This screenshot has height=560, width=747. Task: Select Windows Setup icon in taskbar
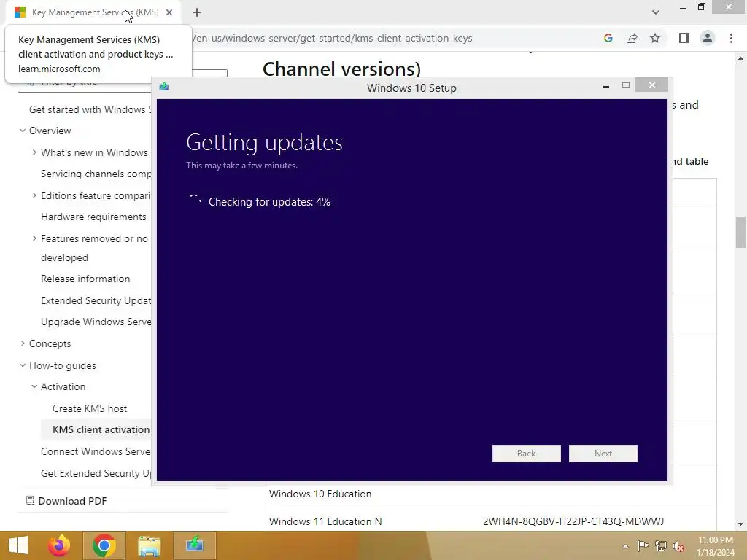point(194,545)
